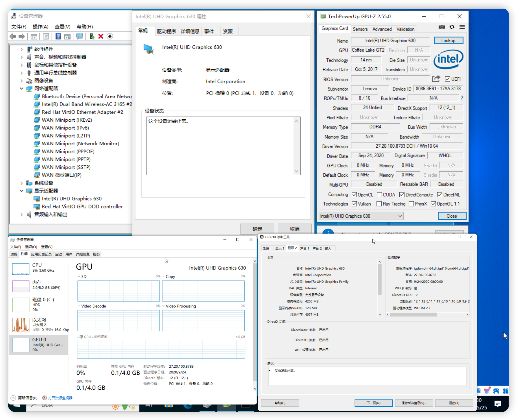This screenshot has height=420, width=517.
Task: Click the 设备状态 text box
Action: [224, 146]
